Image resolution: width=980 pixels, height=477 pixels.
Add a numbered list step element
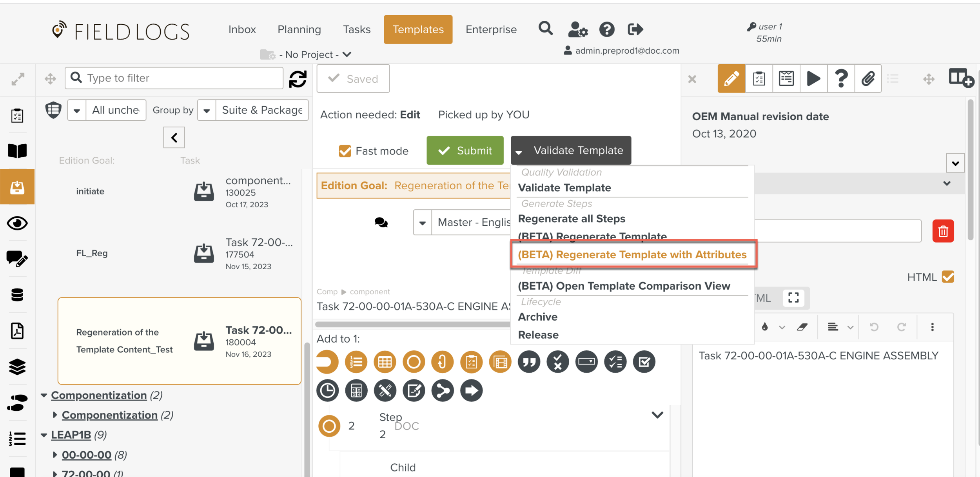pos(356,361)
